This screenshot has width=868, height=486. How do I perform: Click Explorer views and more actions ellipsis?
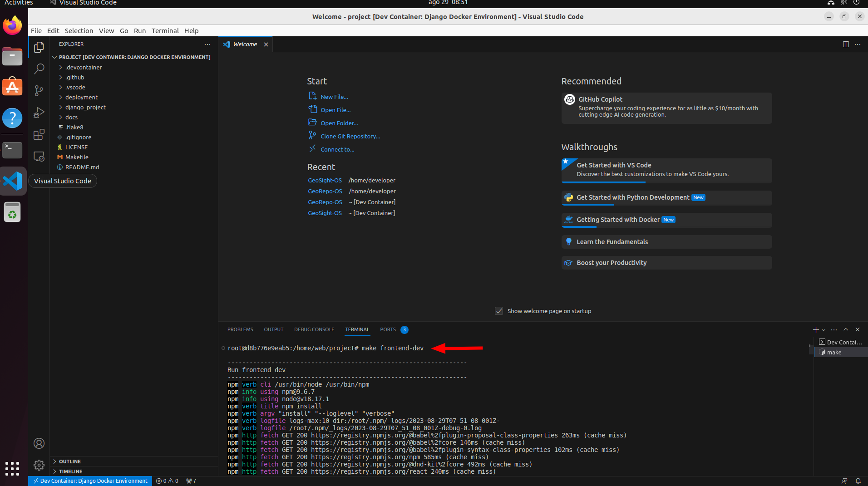[207, 44]
